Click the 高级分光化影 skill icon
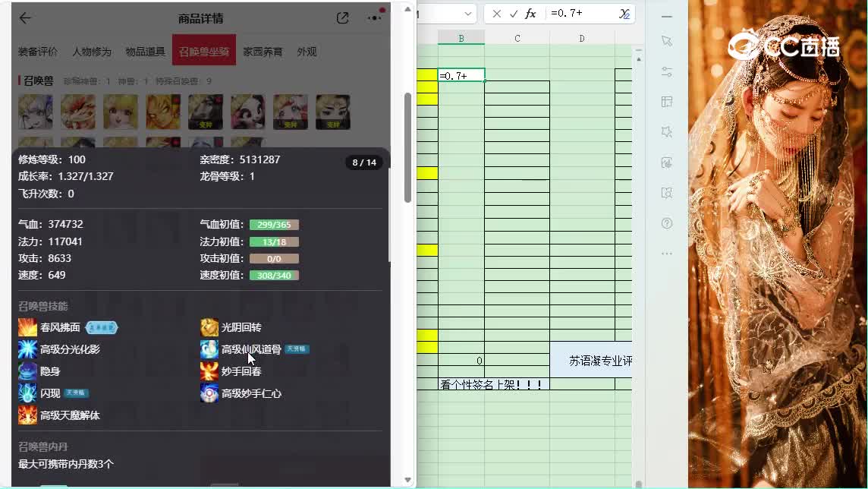Screen dimensions: 868x489 click(x=27, y=349)
